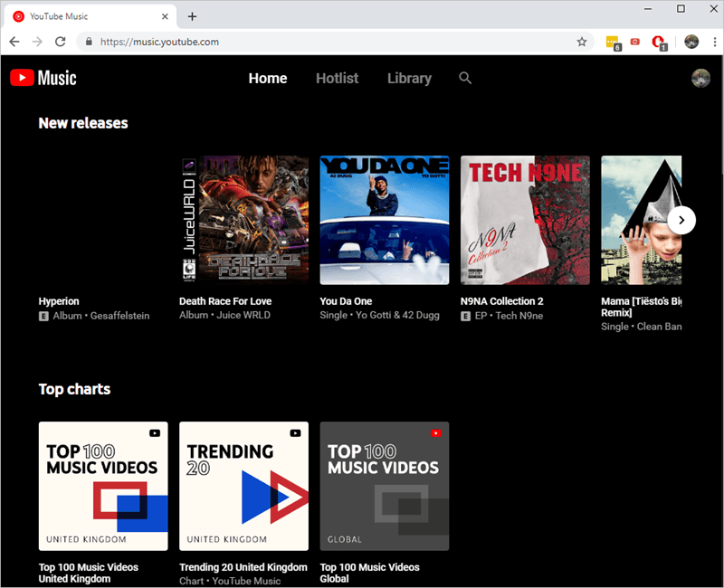Open the Trending 20 United Kingdom chart thumbnail
The image size is (724, 588).
click(243, 486)
